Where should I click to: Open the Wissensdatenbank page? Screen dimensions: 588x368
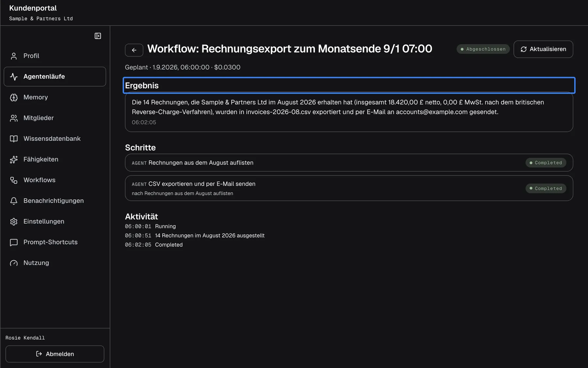pyautogui.click(x=55, y=139)
